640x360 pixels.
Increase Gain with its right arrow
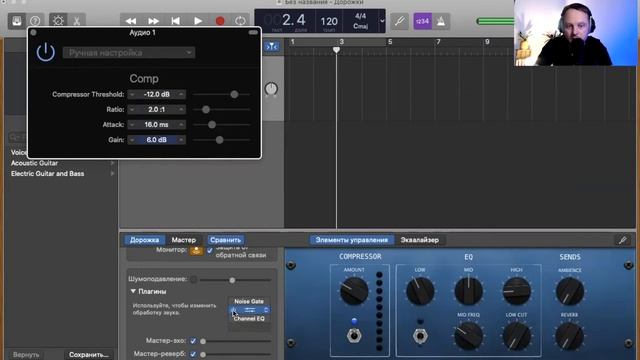point(181,140)
